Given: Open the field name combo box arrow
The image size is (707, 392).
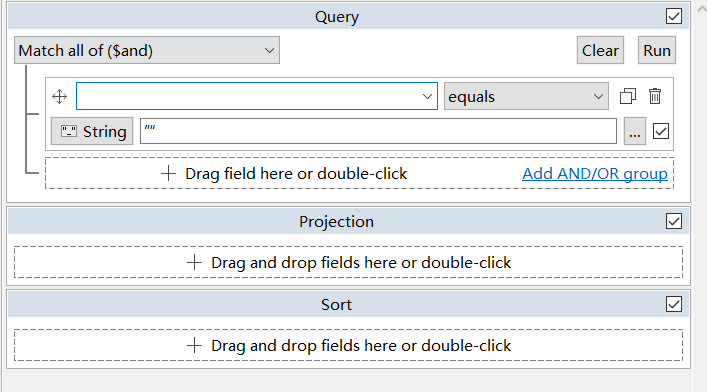Looking at the screenshot, I should pyautogui.click(x=427, y=96).
